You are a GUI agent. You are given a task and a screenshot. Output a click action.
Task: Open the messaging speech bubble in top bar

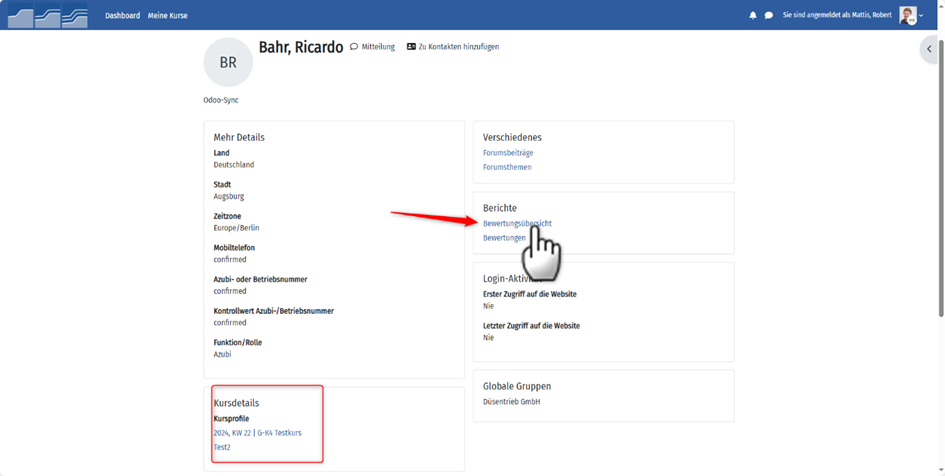(x=769, y=16)
